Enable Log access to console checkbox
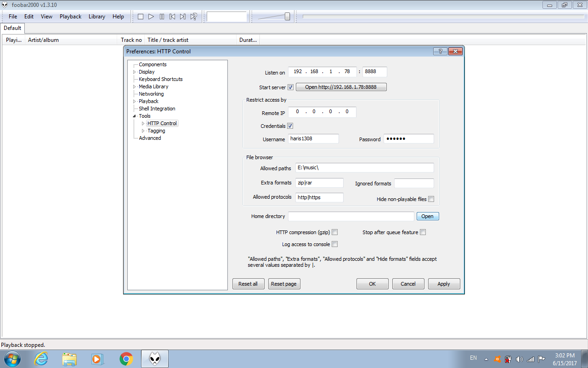Screen dimensions: 588x368 (335, 244)
